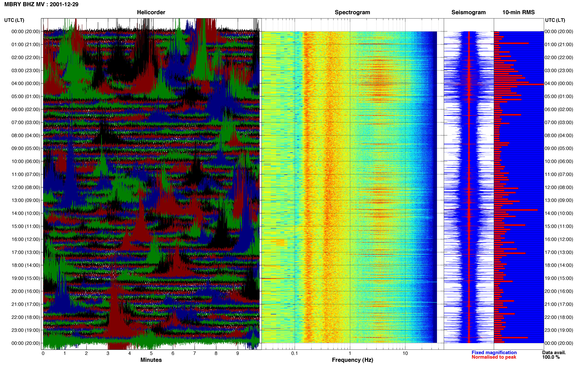Click the 'Spectrogram' panel heading
This screenshot has height=368, width=588.
click(x=352, y=12)
